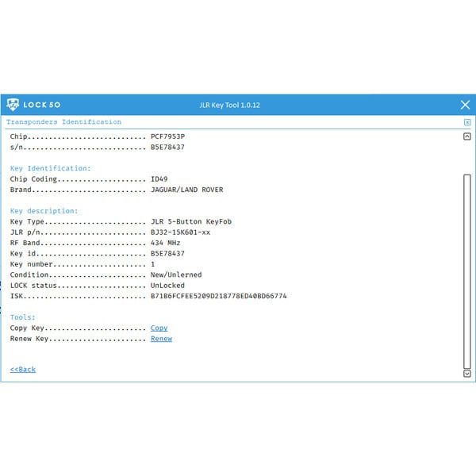Click the JLR Key Tool 1.0.12 title
Screen dimensions: 476x476
click(229, 105)
